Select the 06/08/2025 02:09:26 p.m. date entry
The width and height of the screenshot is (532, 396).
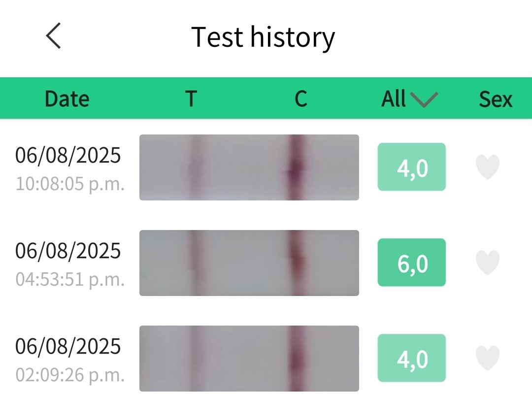69,360
